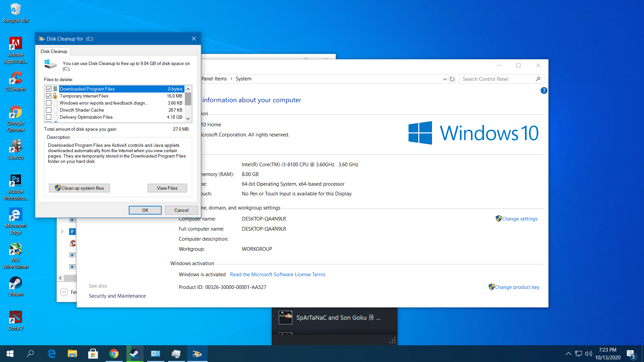This screenshot has height=362, width=644.
Task: Expand the address bar history dropdown
Action: (445, 79)
